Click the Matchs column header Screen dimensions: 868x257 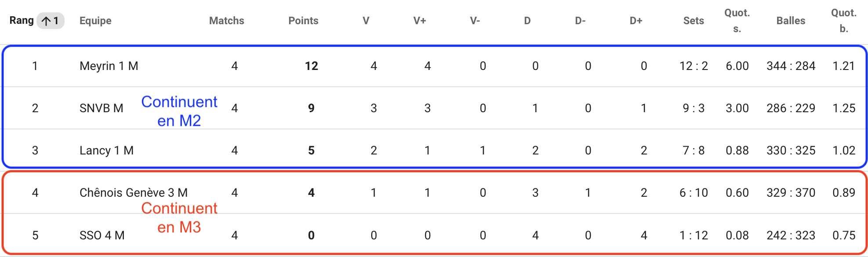(x=226, y=21)
